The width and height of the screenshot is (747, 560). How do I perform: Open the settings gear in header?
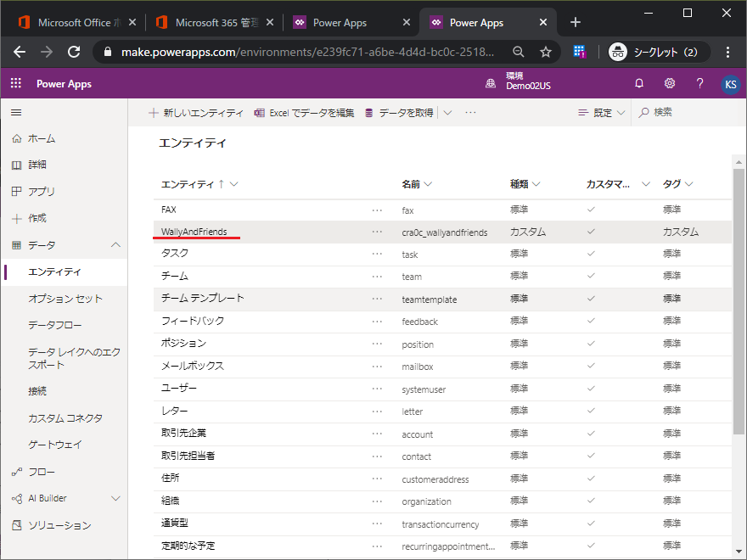(x=670, y=83)
